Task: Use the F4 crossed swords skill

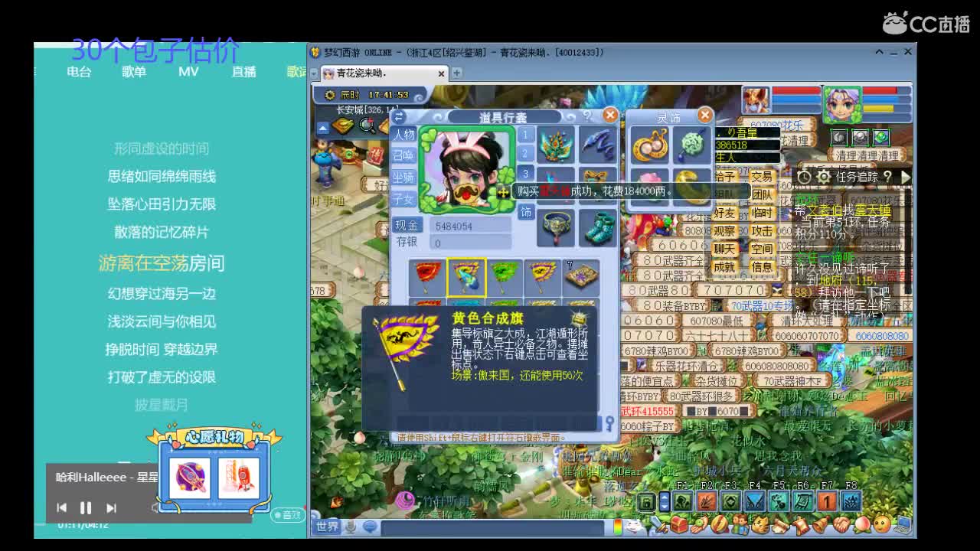Action: [x=755, y=501]
